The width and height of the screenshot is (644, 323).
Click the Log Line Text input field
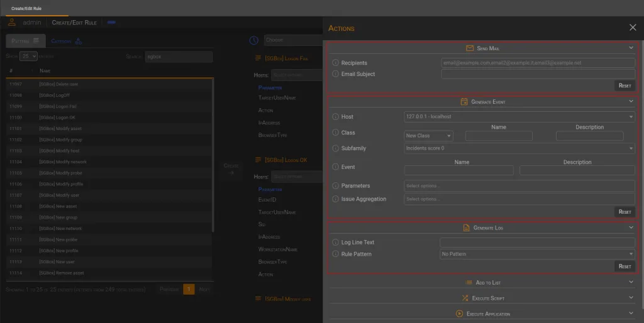click(537, 243)
